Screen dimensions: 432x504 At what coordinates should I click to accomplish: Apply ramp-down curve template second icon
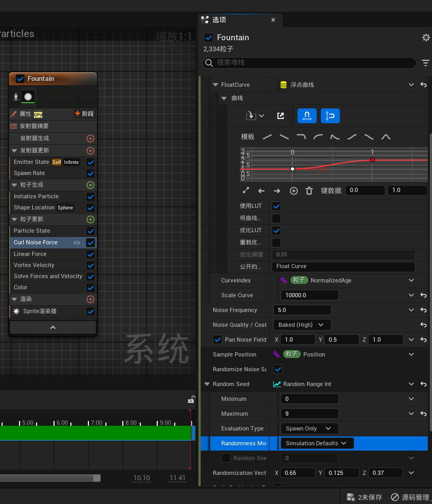click(x=284, y=137)
